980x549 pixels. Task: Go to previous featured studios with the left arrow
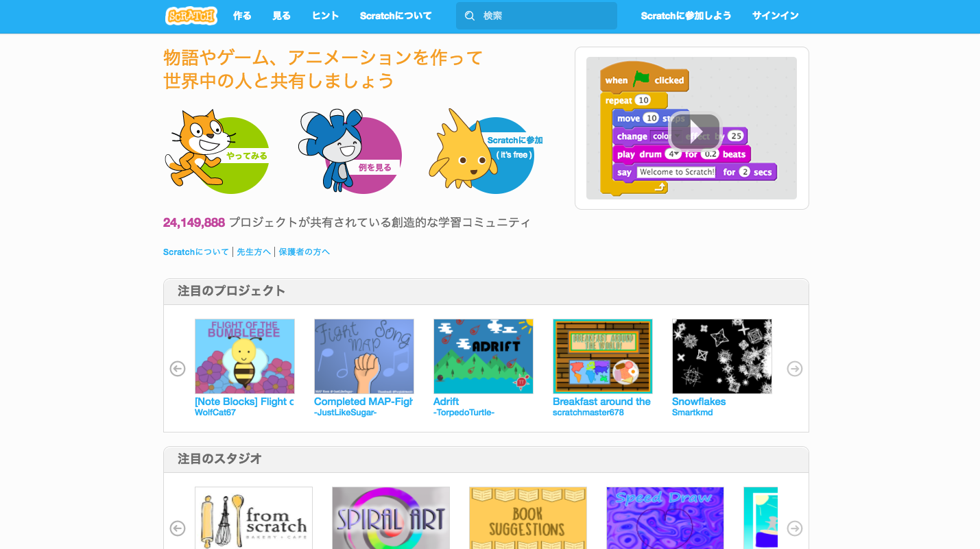pyautogui.click(x=178, y=528)
